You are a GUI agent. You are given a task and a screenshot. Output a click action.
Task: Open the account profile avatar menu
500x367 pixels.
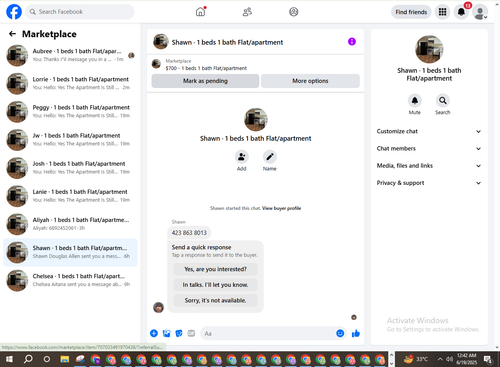point(480,12)
